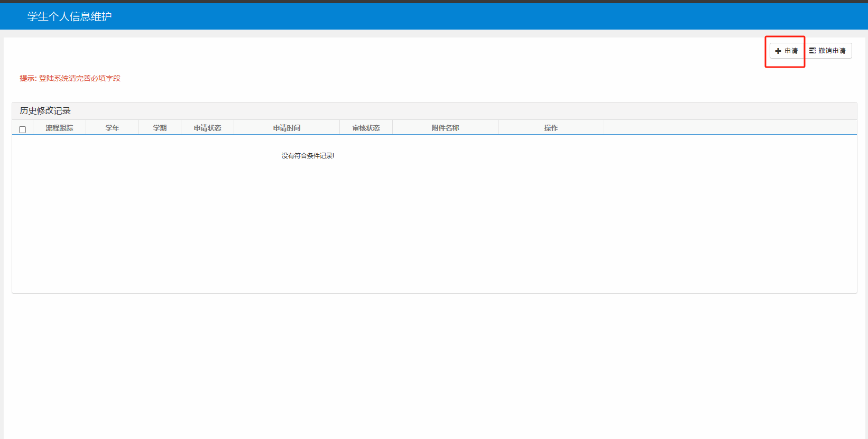Select the 申请状态 column header
This screenshot has height=439, width=868.
(207, 128)
